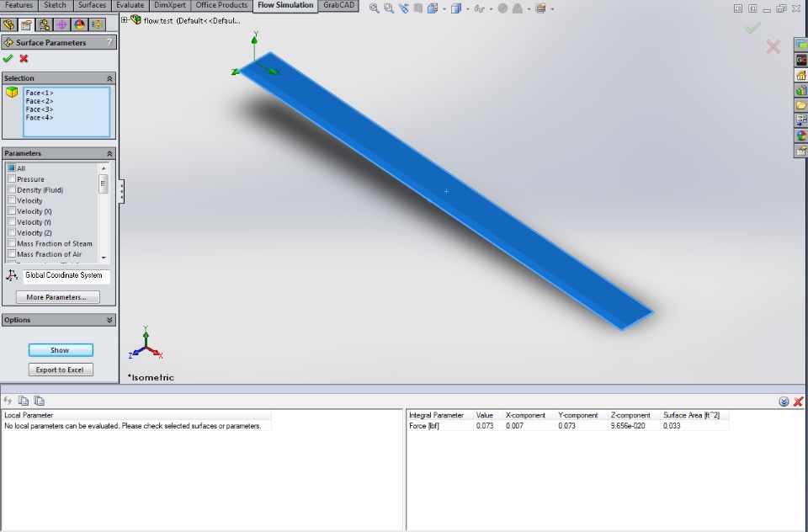
Task: Enable the Velocity (Z) checkbox
Action: 11,232
